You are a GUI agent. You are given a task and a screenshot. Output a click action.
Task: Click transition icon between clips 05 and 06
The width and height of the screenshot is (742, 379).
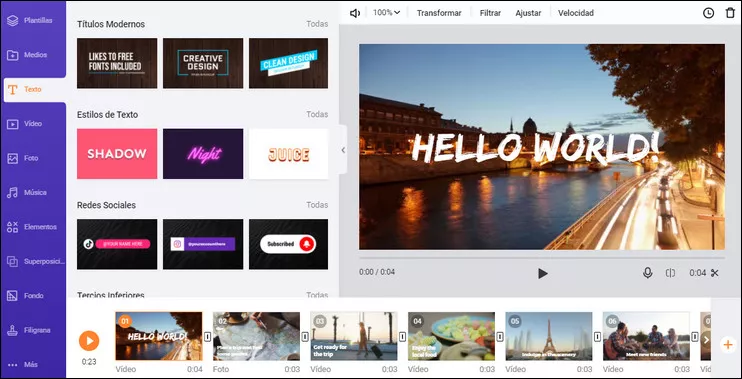coord(597,336)
